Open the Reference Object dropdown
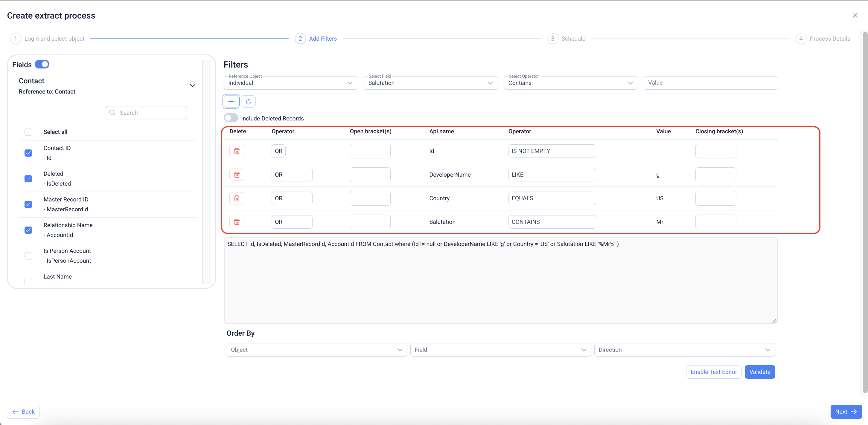Image resolution: width=868 pixels, height=425 pixels. pos(290,83)
